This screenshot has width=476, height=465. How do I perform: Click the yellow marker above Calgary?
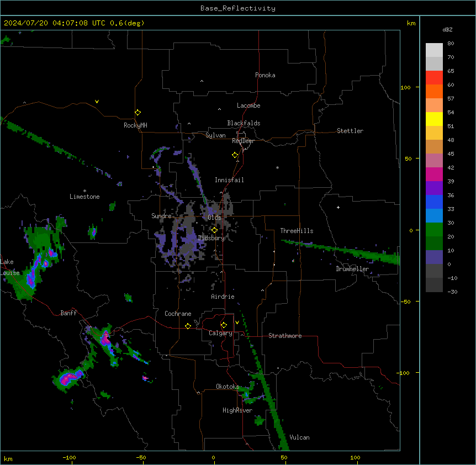coord(224,325)
